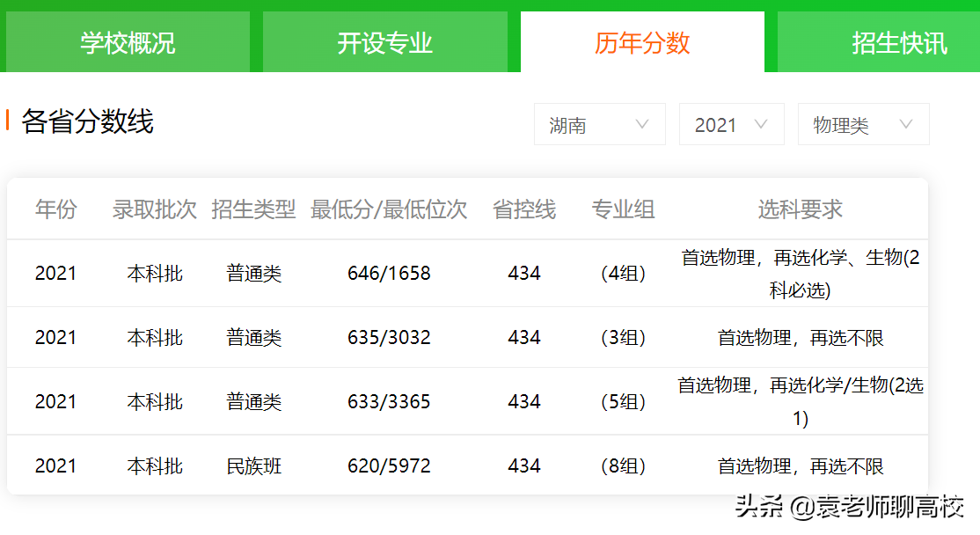Open the 物理类 subject dropdown
The image size is (980, 535).
click(862, 123)
